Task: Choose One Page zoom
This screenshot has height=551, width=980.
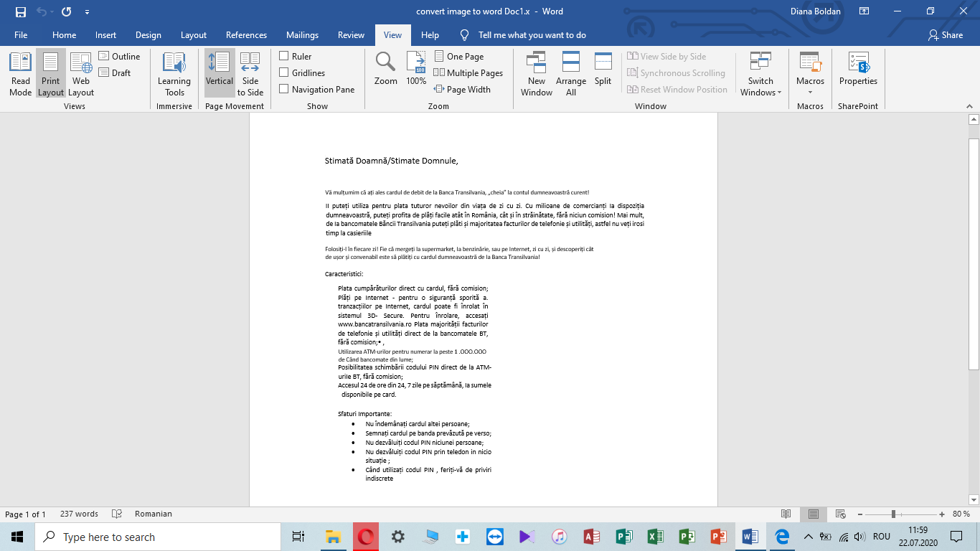Action: 459,56
